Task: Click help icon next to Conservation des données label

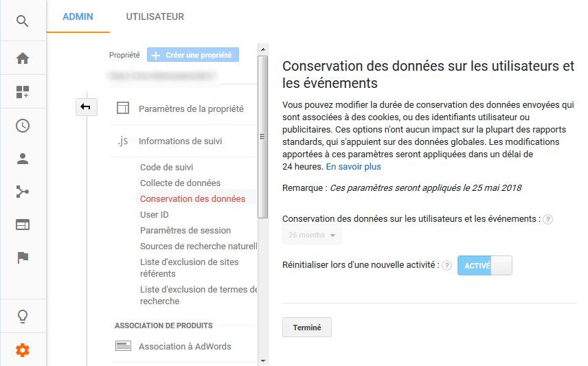Action: pyautogui.click(x=547, y=219)
